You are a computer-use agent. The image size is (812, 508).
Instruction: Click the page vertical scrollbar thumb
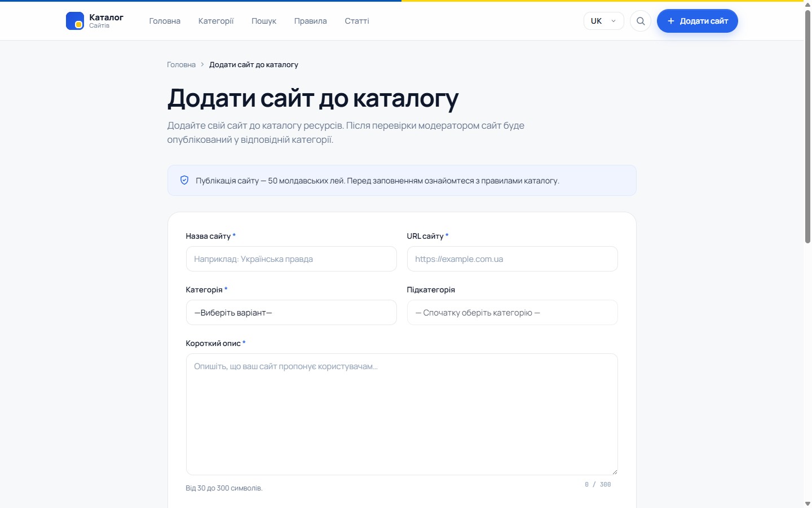click(807, 126)
